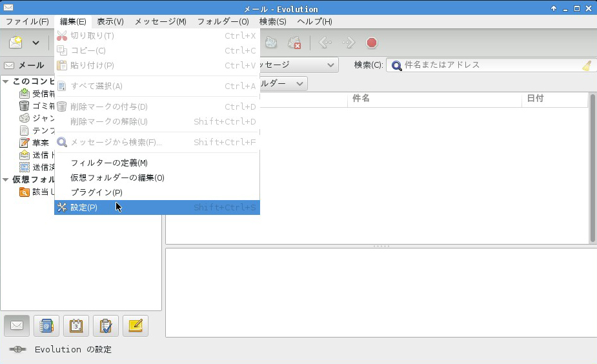Click the pane divider handle above the preview
Viewport: 597px width, 364px height.
(381, 246)
